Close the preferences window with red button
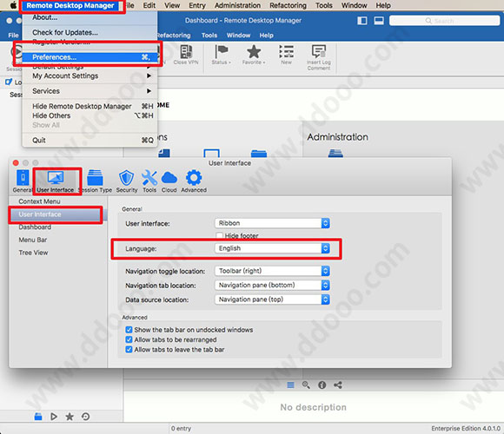This screenshot has height=434, width=504. tap(16, 163)
